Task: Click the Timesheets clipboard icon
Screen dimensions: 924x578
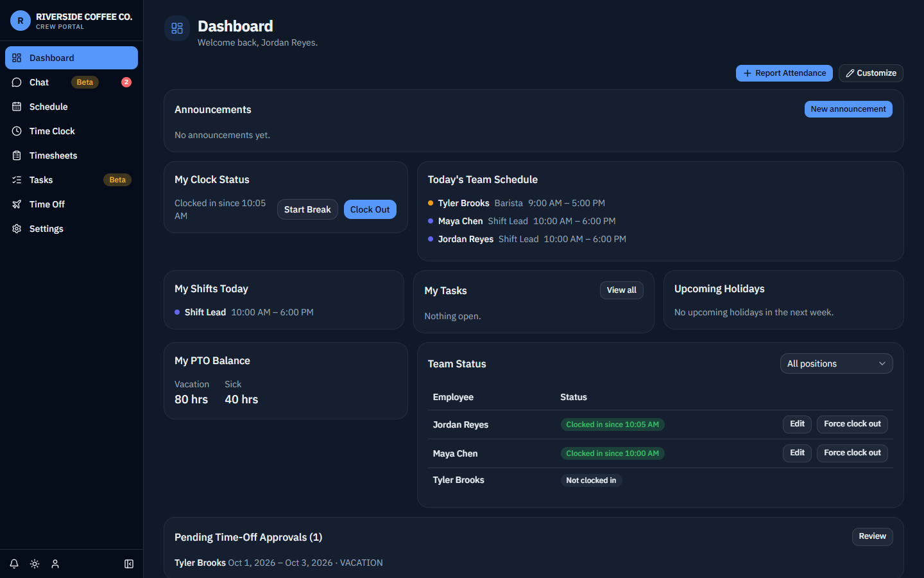Action: click(x=17, y=155)
